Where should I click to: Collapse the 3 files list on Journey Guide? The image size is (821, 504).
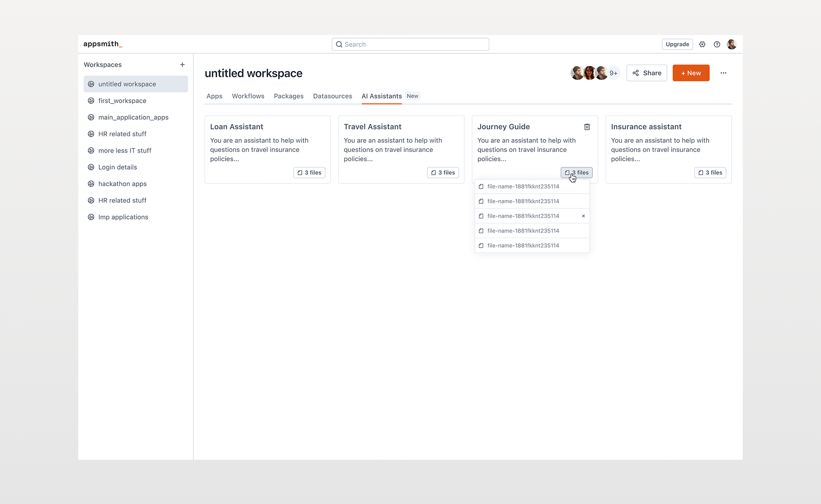click(577, 173)
